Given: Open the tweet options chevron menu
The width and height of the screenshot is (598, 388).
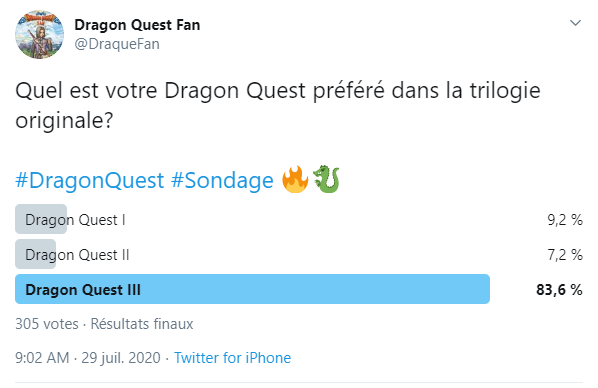Looking at the screenshot, I should click(575, 23).
